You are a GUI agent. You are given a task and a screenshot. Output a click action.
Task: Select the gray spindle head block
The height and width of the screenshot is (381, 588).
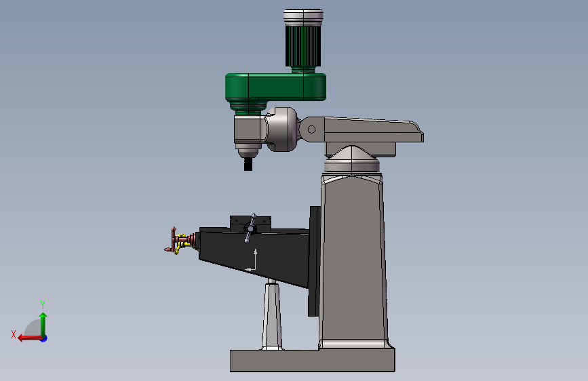tap(249, 129)
